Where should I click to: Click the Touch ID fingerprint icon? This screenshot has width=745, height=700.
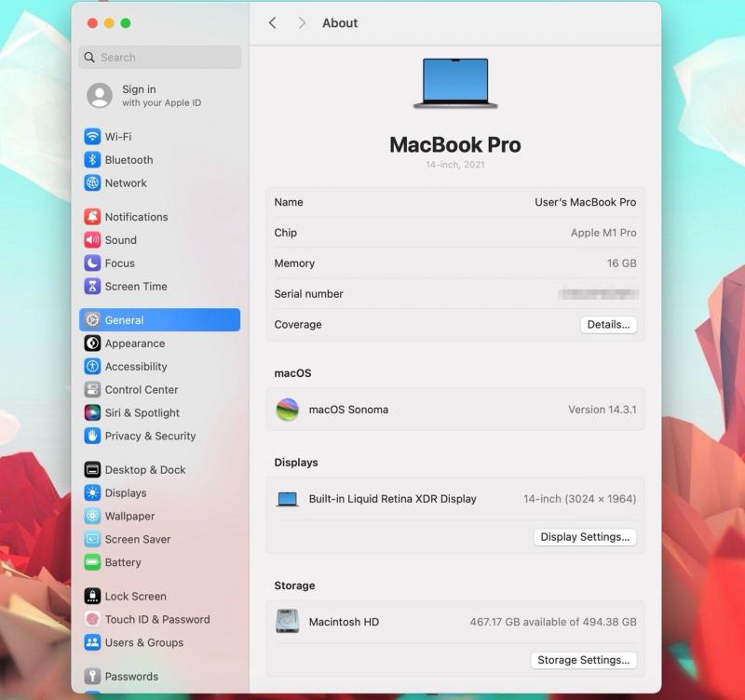(92, 619)
